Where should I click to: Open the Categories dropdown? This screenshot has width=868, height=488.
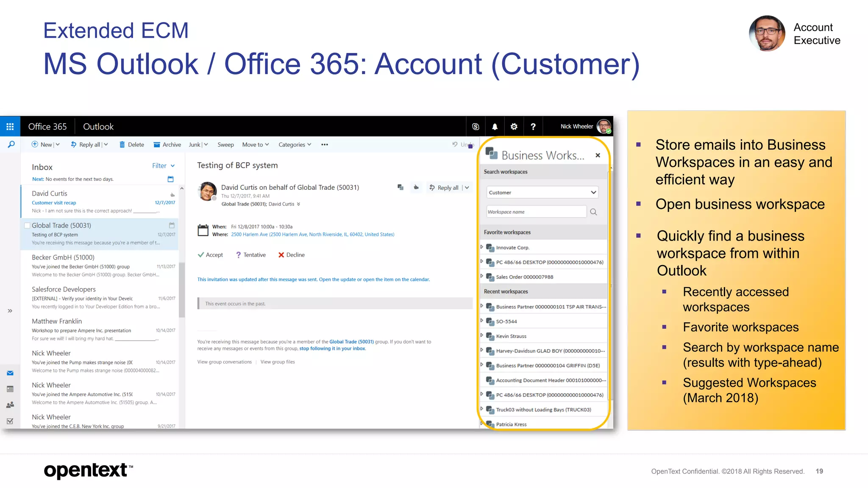coord(309,144)
